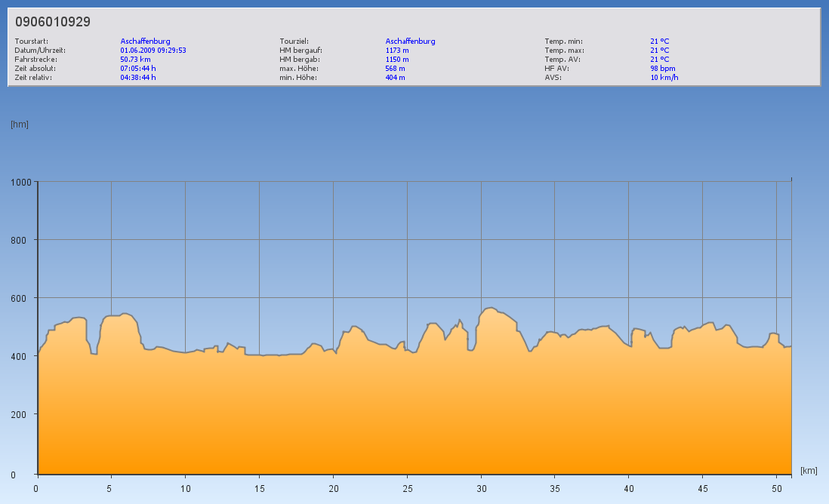Viewport: 829px width, 504px height.
Task: Select the HM bergauf value 1173 m
Action: pyautogui.click(x=397, y=51)
